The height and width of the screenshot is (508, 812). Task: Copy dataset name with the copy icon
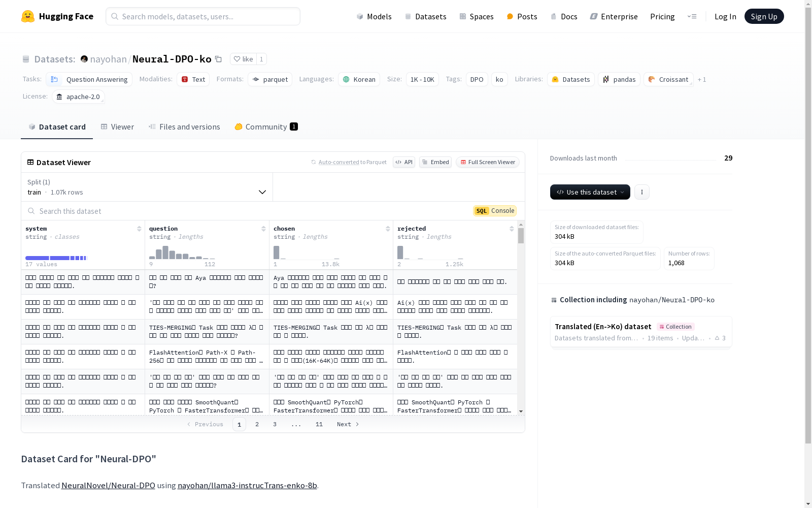coord(218,59)
